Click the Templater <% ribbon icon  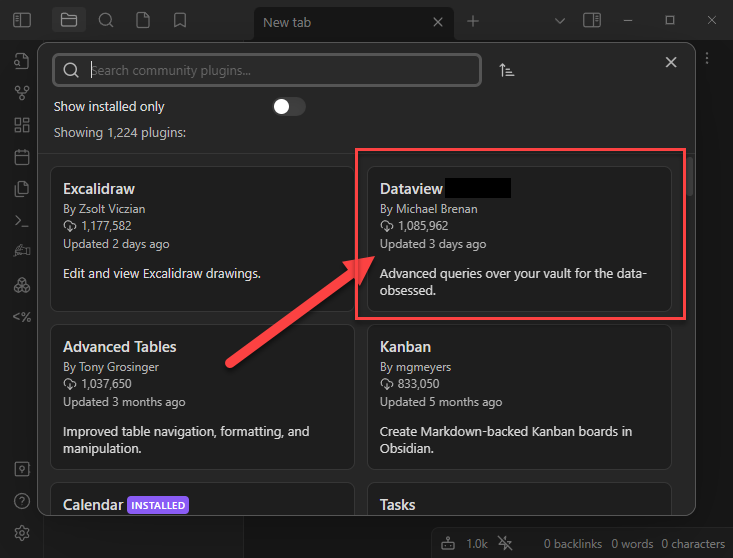click(22, 317)
